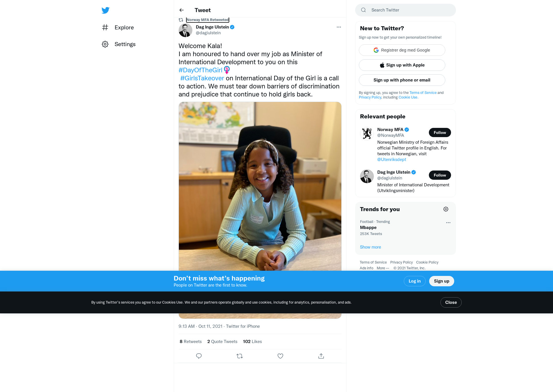Close the cookie notice banner

[x=451, y=302]
